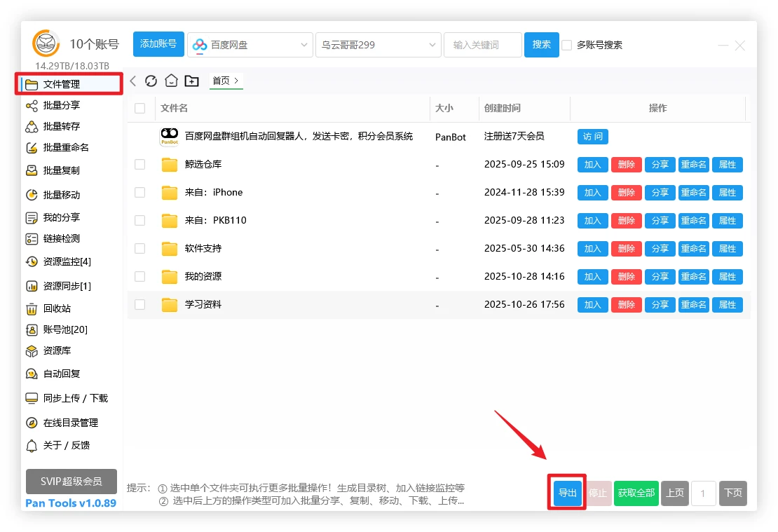This screenshot has height=532, width=778.
Task: Click the red 删除 button for 我的资源
Action: pyautogui.click(x=627, y=277)
